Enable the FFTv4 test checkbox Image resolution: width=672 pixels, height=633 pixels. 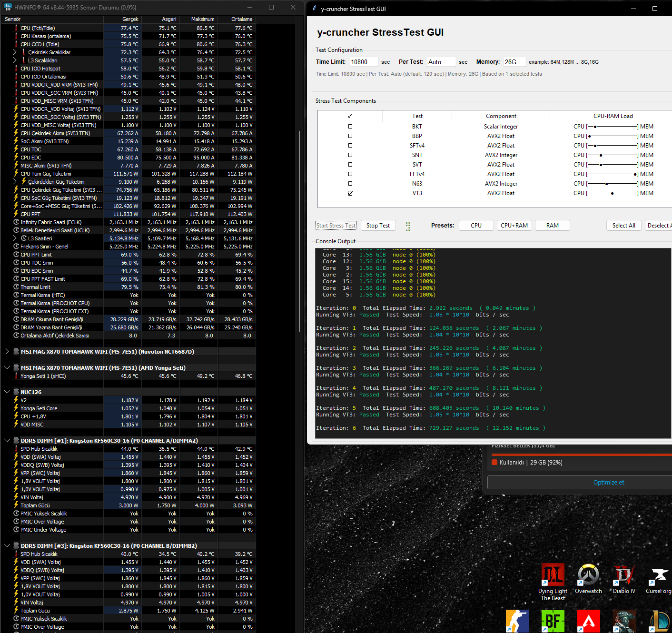pyautogui.click(x=350, y=174)
